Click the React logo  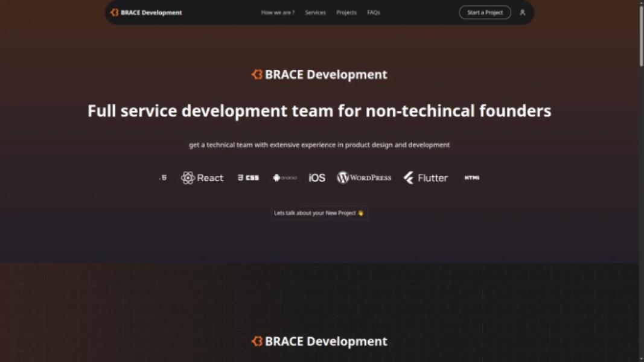tap(202, 178)
